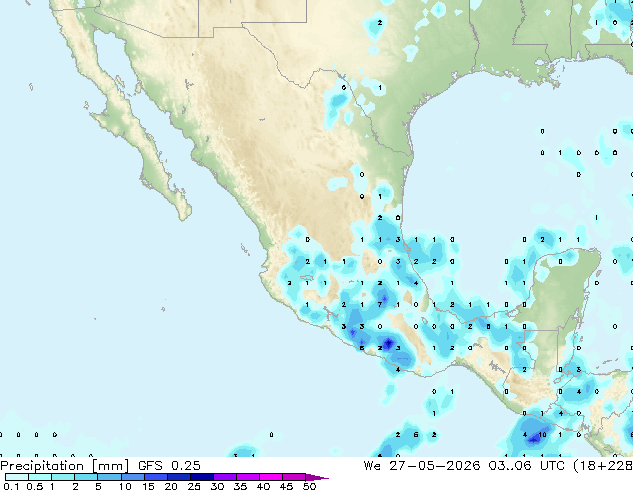The image size is (634, 490).
Task: Click the '03..06 UTC' time text
Action: [x=526, y=466]
